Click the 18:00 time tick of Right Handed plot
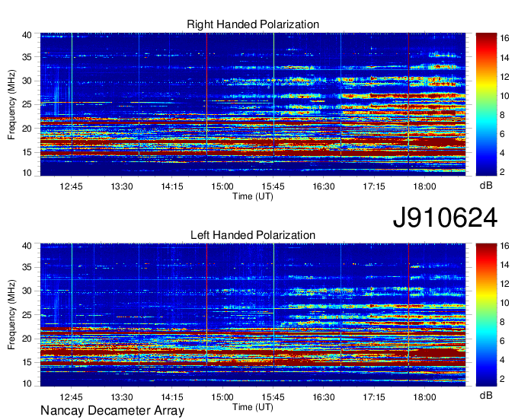 (424, 186)
